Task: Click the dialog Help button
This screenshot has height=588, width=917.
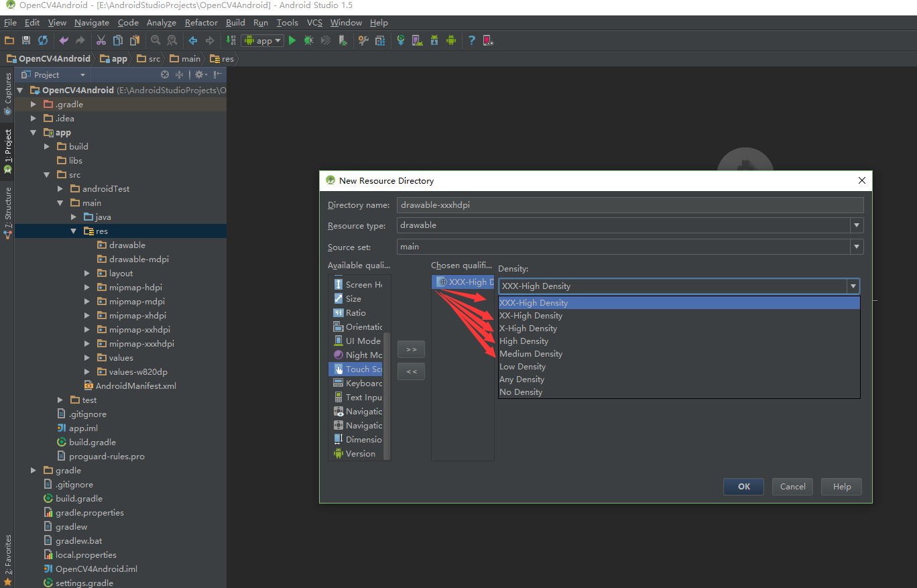Action: click(x=841, y=487)
